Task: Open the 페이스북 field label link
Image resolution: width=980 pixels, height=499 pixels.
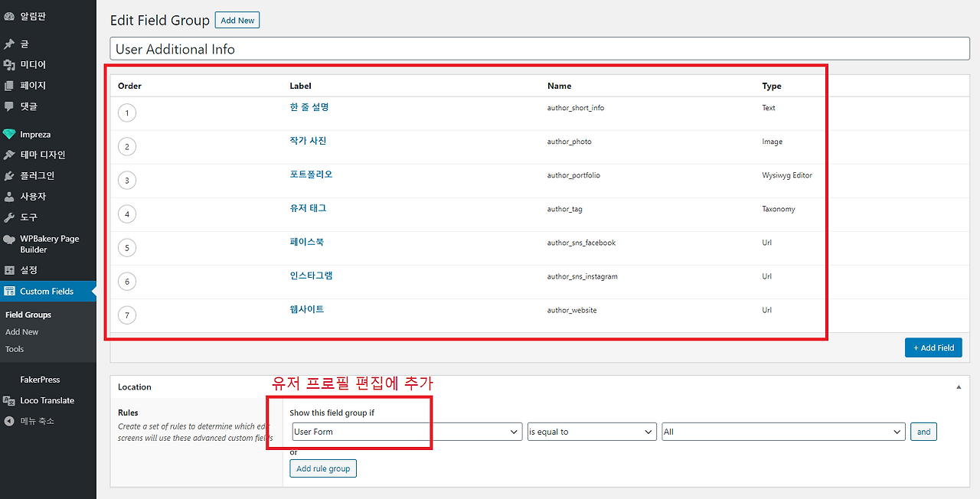Action: (x=307, y=242)
